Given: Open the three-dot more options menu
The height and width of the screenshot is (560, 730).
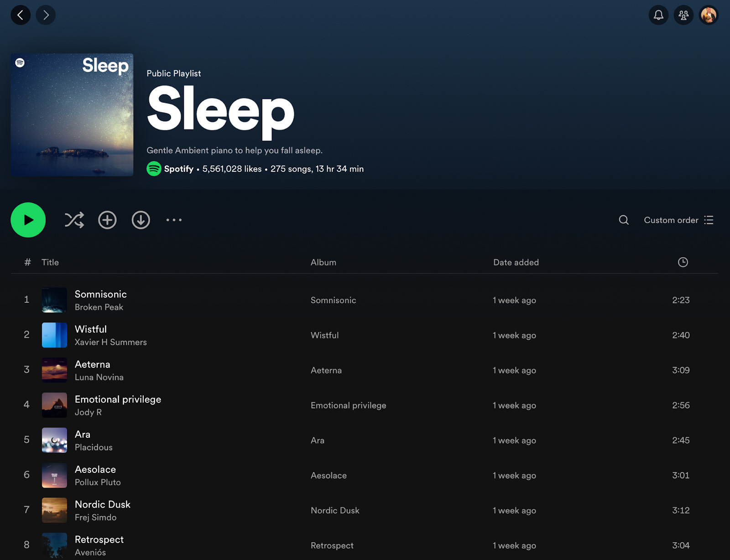Looking at the screenshot, I should click(174, 220).
